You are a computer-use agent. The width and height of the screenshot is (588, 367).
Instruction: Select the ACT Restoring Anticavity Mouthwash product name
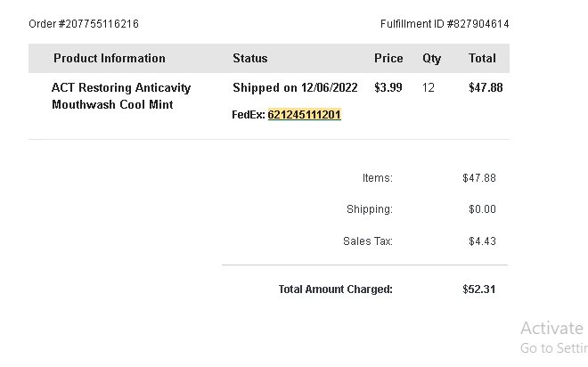(x=121, y=96)
